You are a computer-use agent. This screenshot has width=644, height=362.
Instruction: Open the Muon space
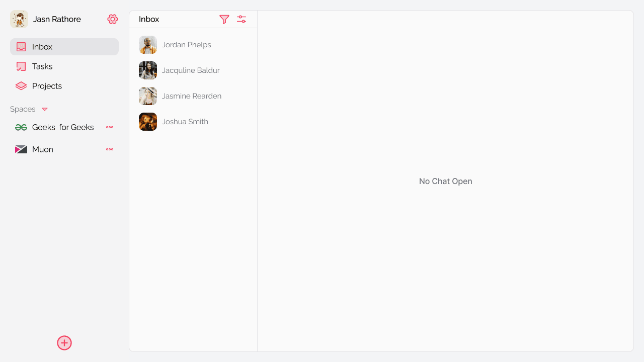[x=64, y=149]
